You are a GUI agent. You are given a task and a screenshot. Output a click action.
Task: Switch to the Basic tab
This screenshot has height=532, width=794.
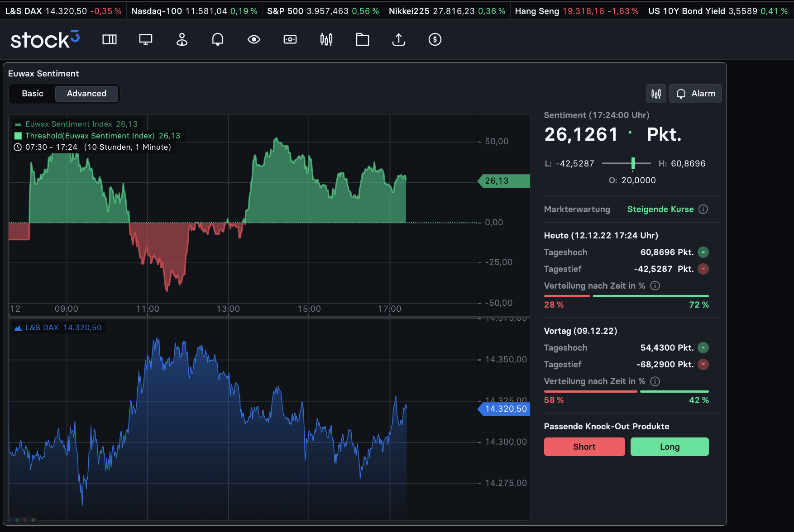tap(33, 94)
